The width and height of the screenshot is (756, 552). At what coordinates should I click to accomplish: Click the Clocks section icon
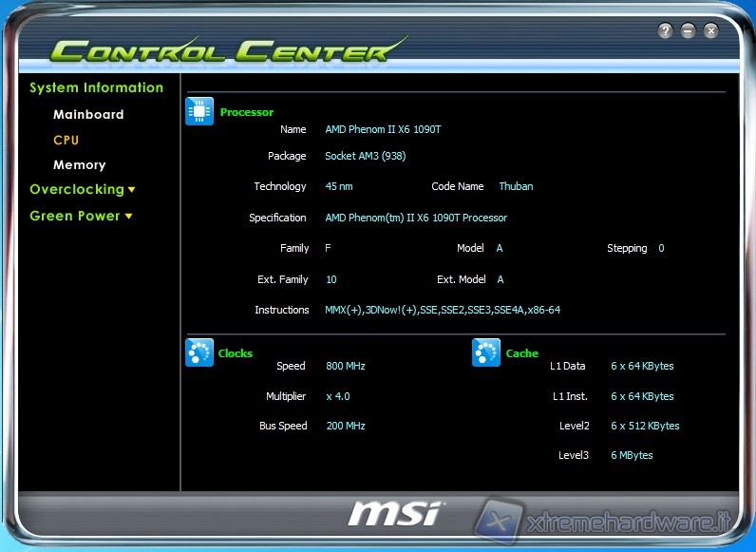click(199, 352)
